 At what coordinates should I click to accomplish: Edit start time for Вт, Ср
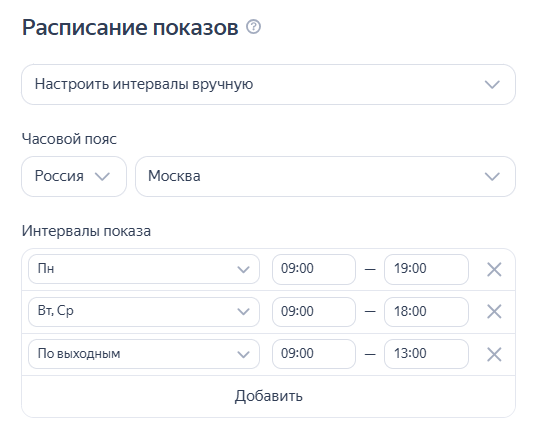[x=314, y=312]
